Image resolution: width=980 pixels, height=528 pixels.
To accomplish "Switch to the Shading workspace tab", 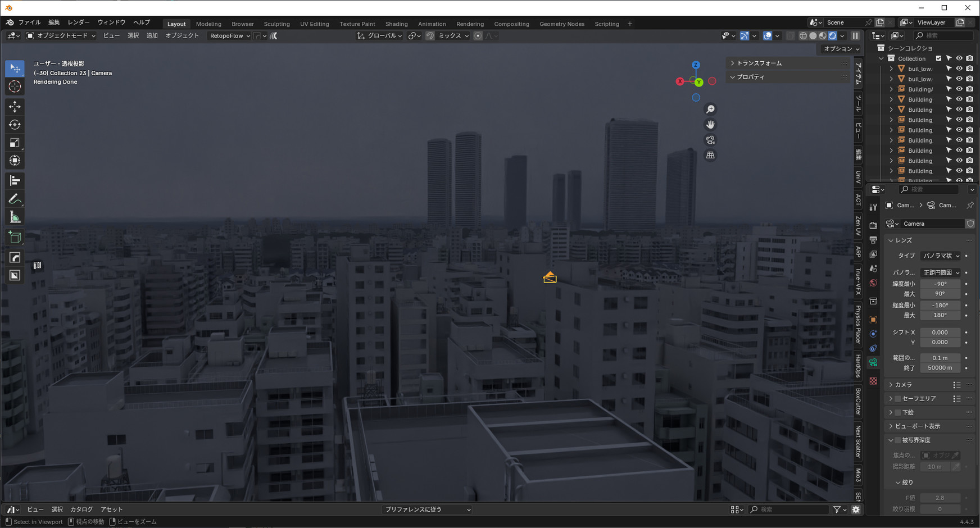I will click(x=397, y=24).
